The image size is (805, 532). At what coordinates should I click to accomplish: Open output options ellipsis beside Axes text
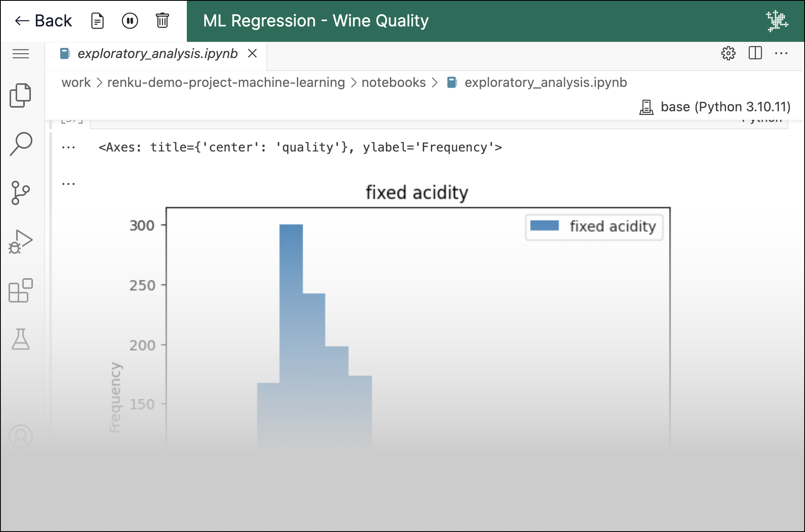pos(68,147)
